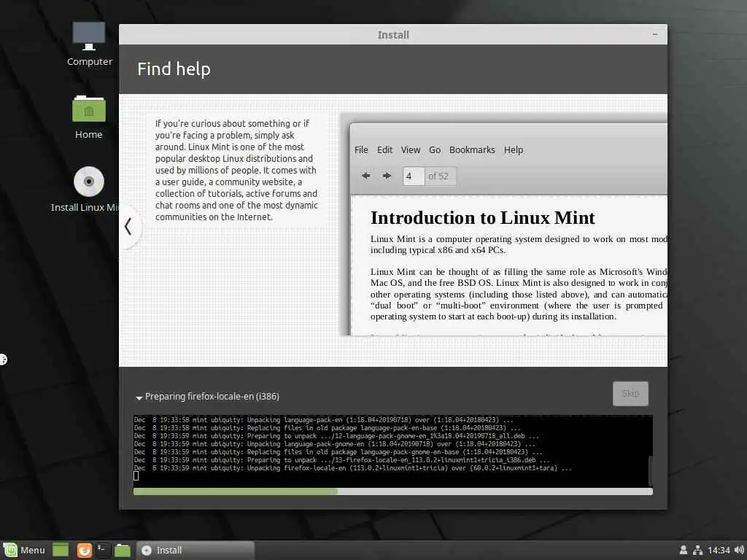The height and width of the screenshot is (560, 747).
Task: Open the volume tray icon
Action: click(739, 550)
